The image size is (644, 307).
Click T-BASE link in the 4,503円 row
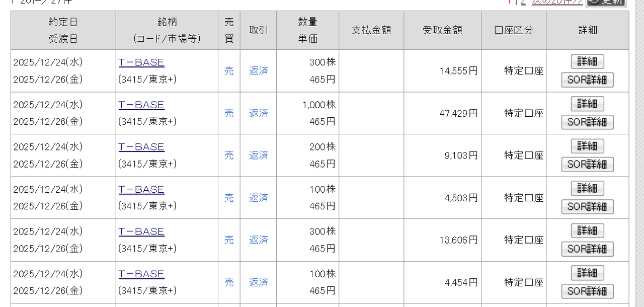coord(141,189)
